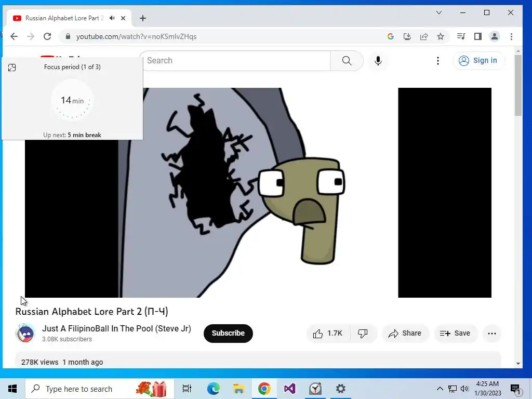Bookmark this page with the star icon
532x399 pixels.
point(441,37)
